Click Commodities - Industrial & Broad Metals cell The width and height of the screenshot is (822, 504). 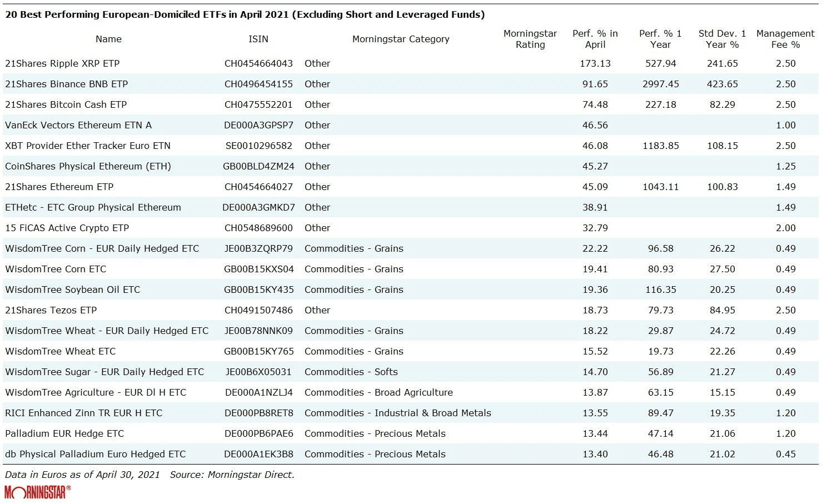pos(398,413)
